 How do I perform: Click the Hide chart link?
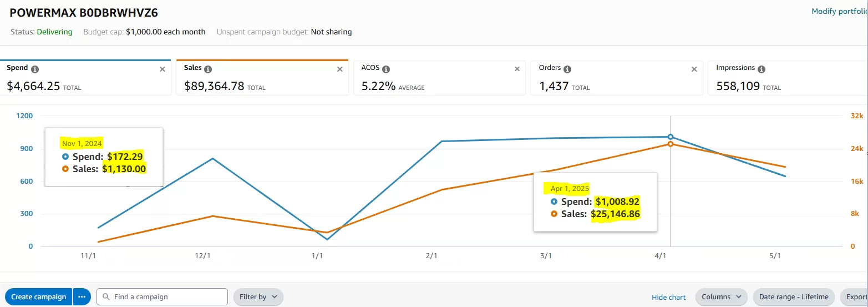668,298
